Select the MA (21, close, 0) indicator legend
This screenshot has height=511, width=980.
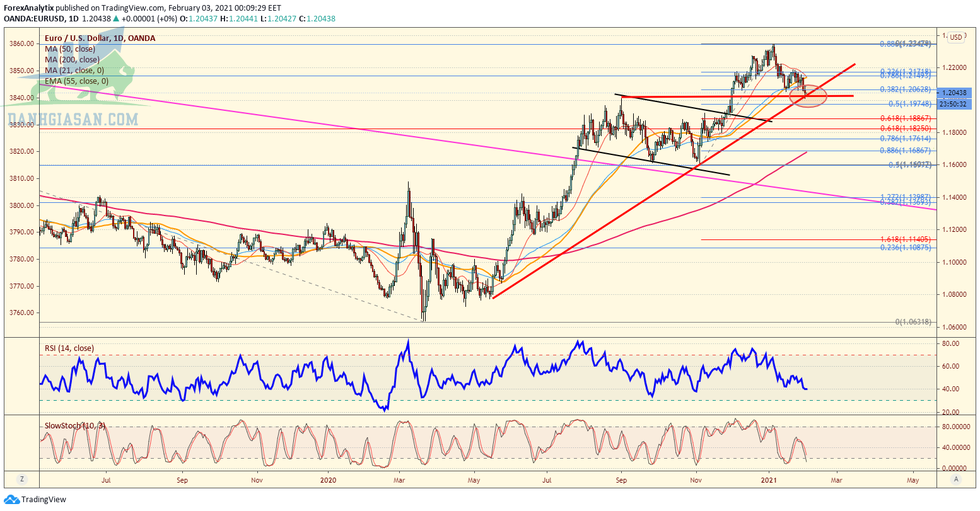[x=74, y=70]
